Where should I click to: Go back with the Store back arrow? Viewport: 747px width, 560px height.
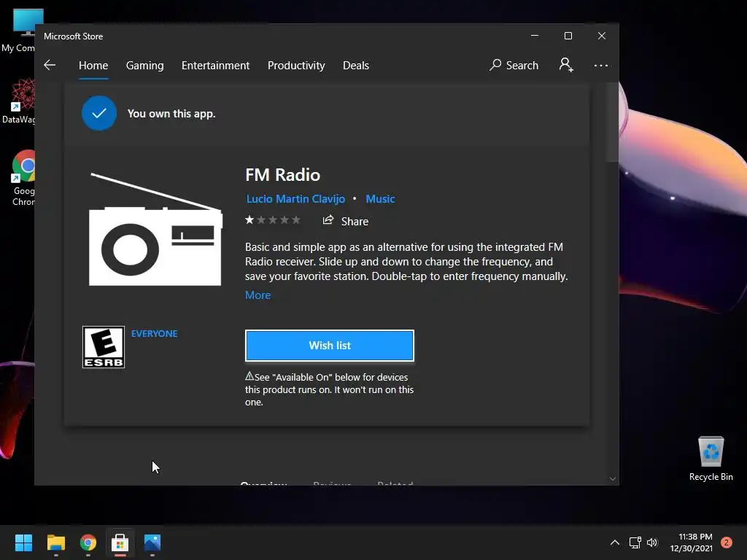[x=50, y=65]
